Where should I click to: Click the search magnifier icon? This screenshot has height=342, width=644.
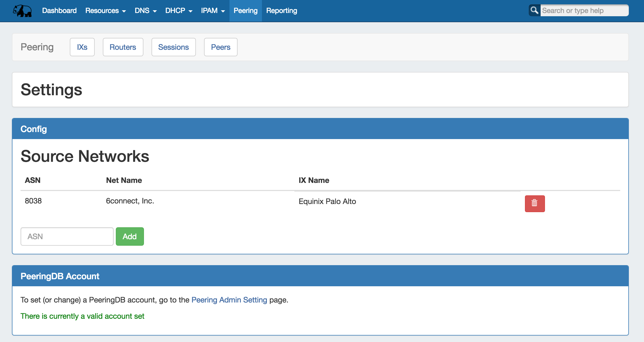click(x=534, y=11)
